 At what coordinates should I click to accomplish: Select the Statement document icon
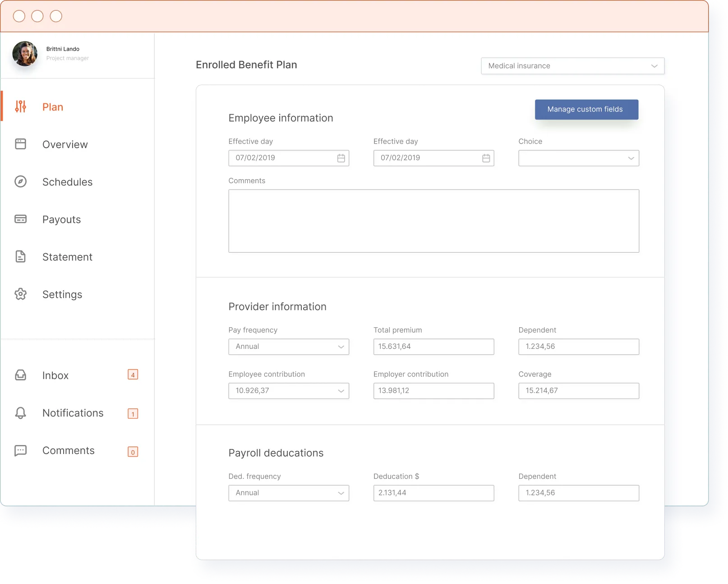20,256
